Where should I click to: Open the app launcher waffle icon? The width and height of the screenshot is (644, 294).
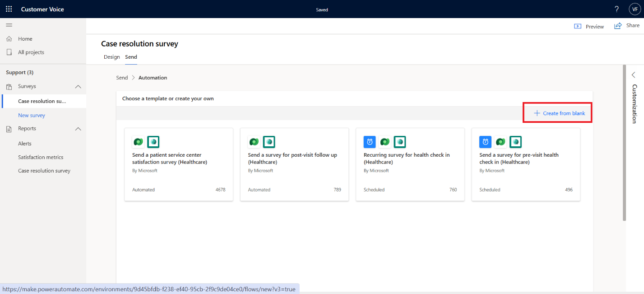[9, 9]
